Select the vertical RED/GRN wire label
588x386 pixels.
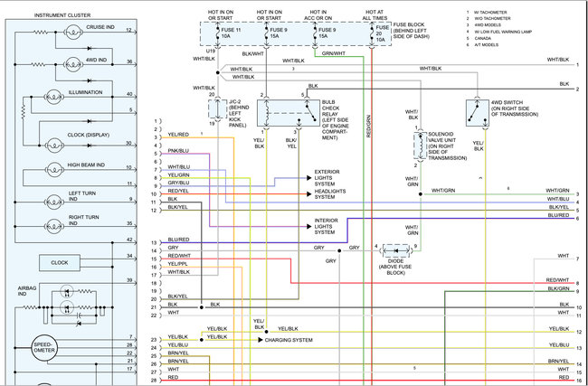pos(368,126)
